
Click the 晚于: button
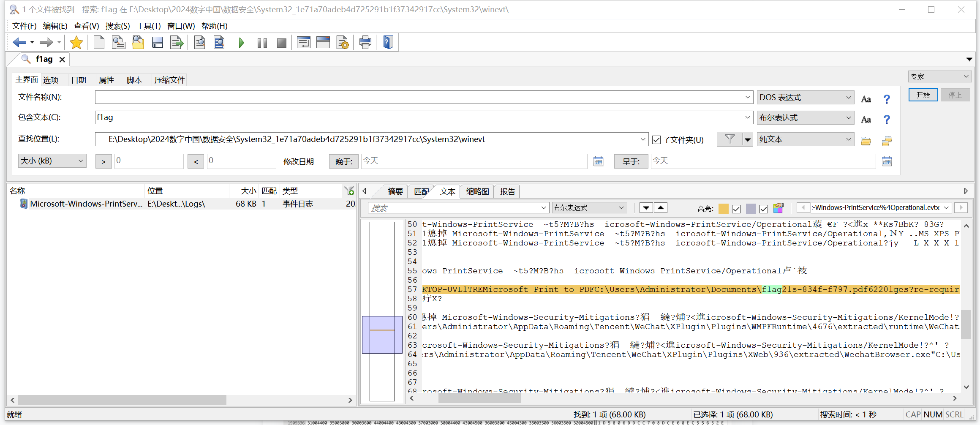[344, 161]
